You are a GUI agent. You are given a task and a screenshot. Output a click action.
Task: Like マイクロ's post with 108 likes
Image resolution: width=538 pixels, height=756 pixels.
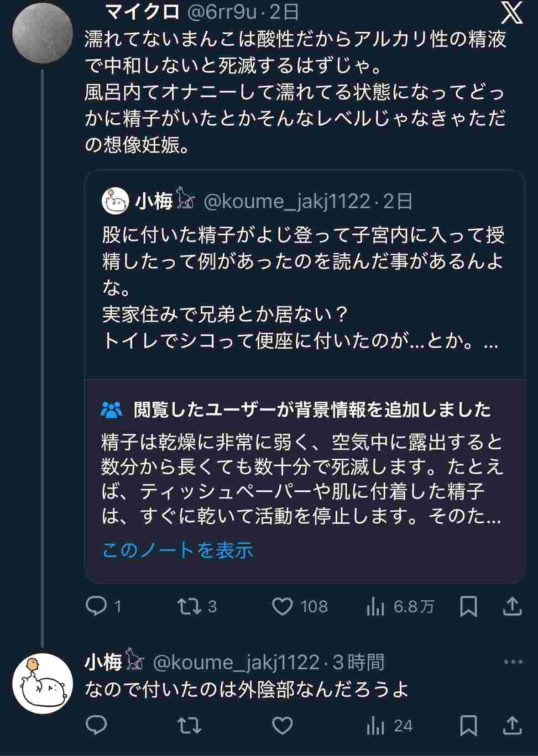pyautogui.click(x=282, y=607)
